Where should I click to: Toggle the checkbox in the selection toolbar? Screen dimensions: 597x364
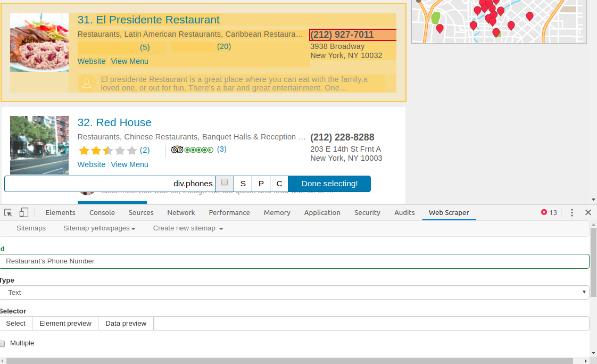[x=225, y=183]
